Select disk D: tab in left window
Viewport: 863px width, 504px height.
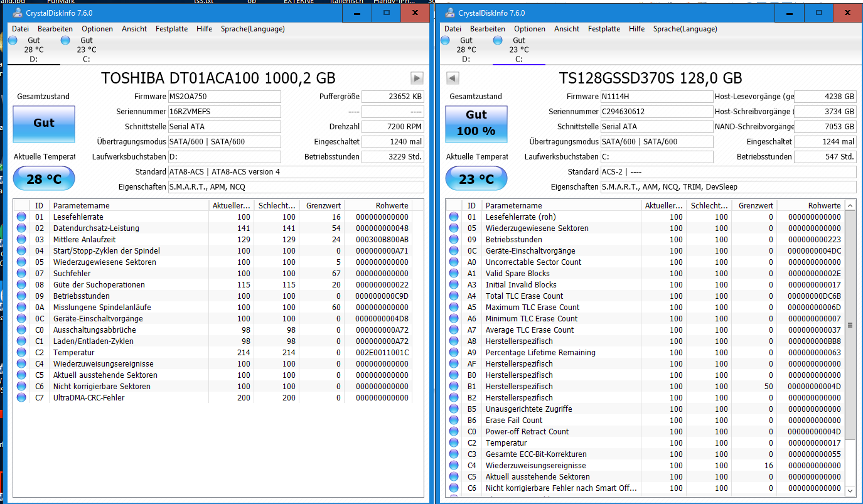(33, 50)
